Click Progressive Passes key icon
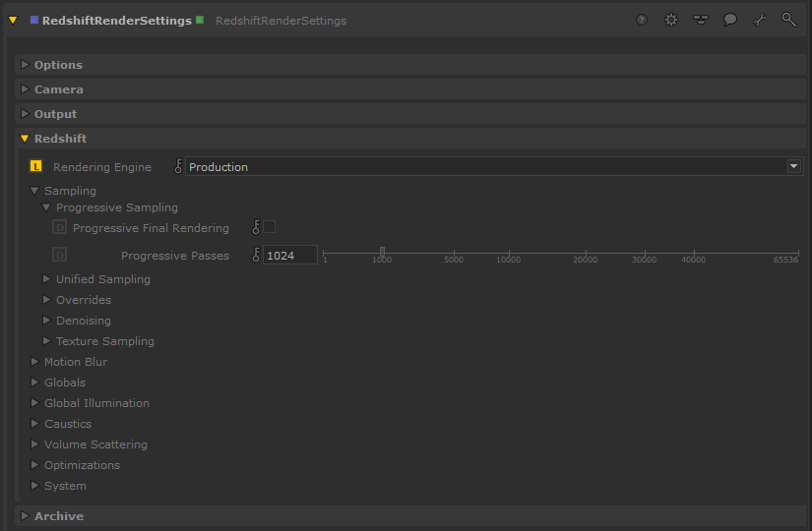This screenshot has width=812, height=531. coord(256,255)
